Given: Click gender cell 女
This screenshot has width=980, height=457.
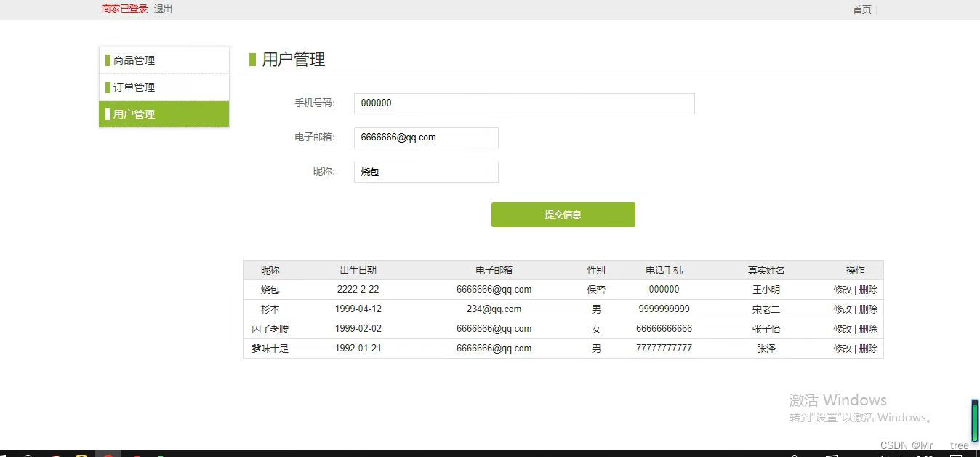Looking at the screenshot, I should tap(596, 329).
